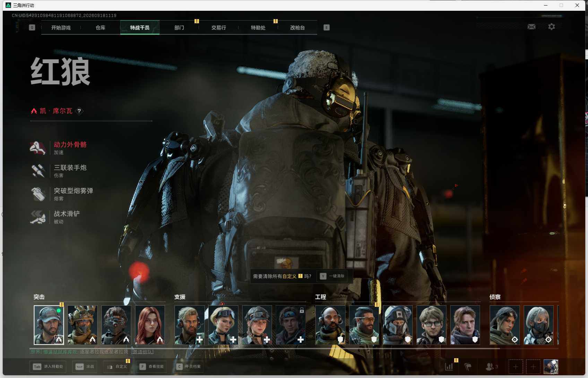Click the flag icon in the bottom bar
This screenshot has height=378, width=588.
[x=468, y=367]
